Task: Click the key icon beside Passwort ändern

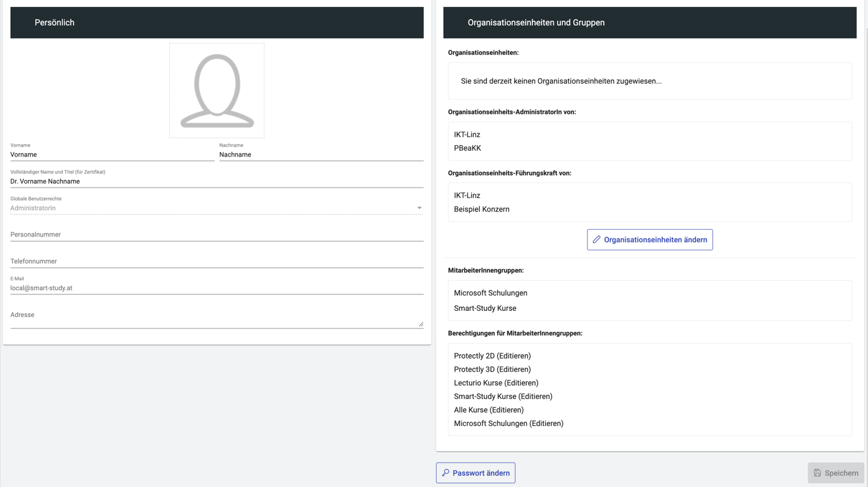Action: pos(446,473)
